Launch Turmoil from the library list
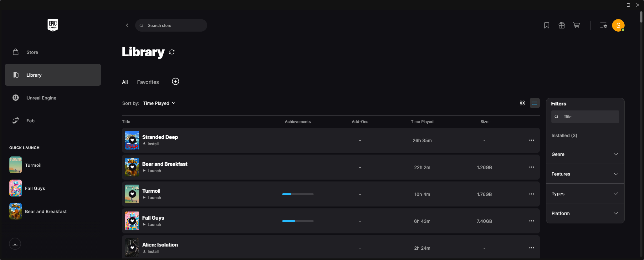The height and width of the screenshot is (260, 644). coord(152,198)
